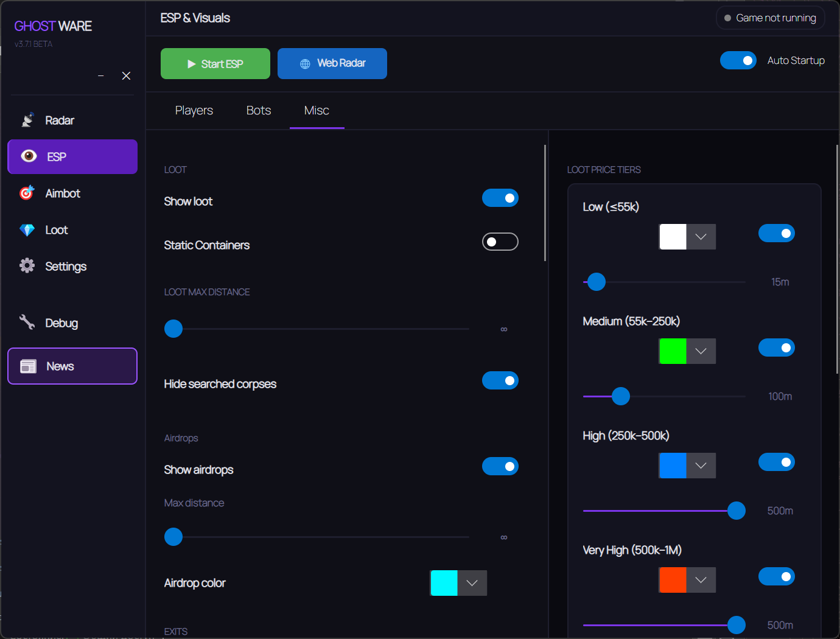Turn off the High (250k–500k) tier toggle
Screen dimensions: 840x639
[x=777, y=462]
